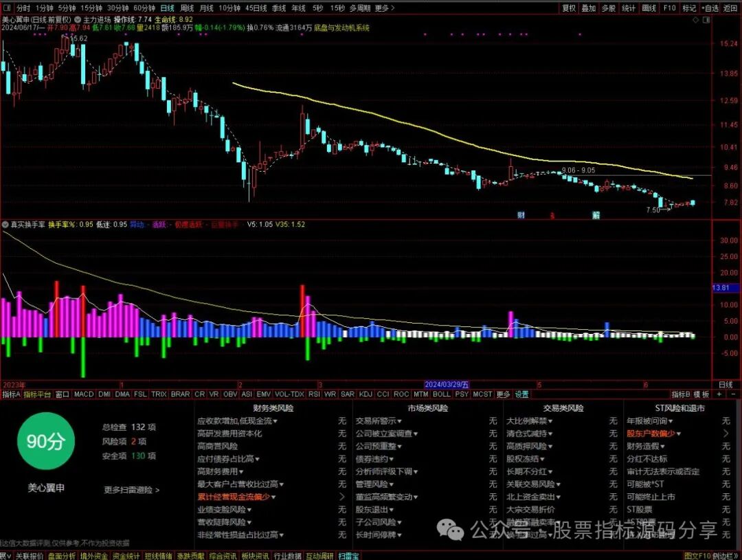Select the 1分钟 period

44,8
